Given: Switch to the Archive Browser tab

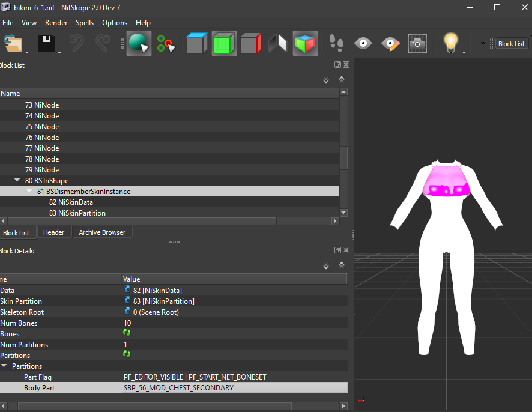Looking at the screenshot, I should [102, 232].
